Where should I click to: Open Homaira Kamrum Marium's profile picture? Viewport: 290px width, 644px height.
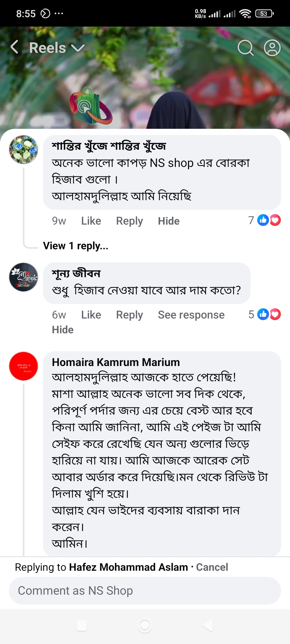(24, 366)
